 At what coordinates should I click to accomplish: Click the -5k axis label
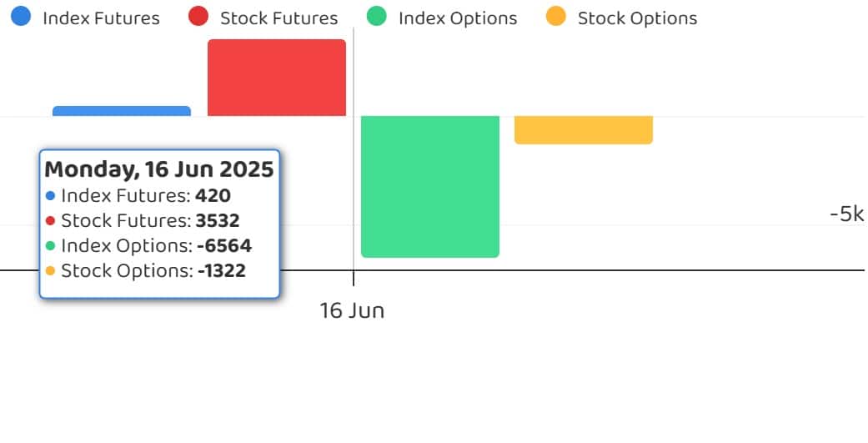pos(847,214)
